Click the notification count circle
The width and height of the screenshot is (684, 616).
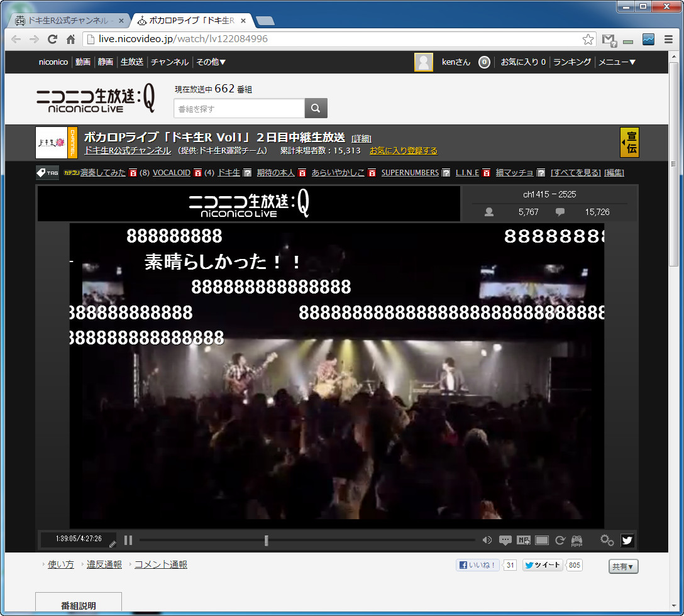pyautogui.click(x=484, y=62)
